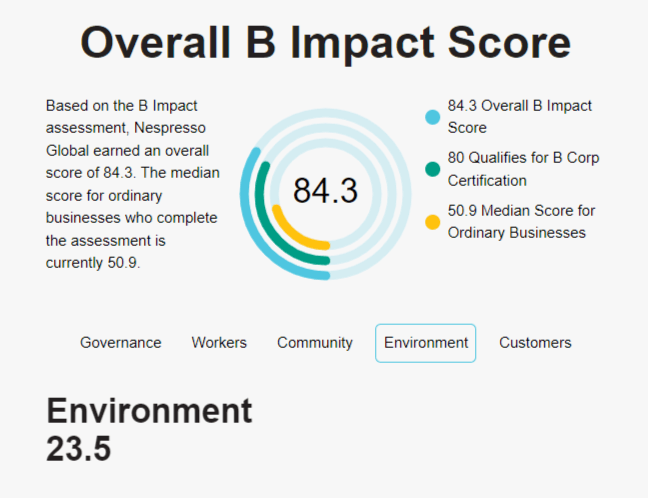
Task: Click the yellow legend dot for Median Score
Action: (x=433, y=222)
